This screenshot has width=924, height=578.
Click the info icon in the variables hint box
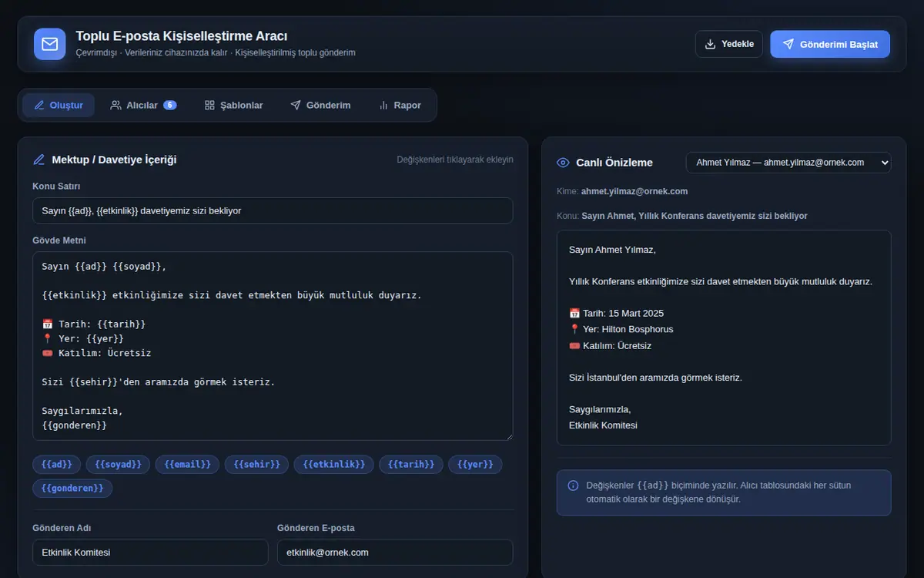point(573,486)
